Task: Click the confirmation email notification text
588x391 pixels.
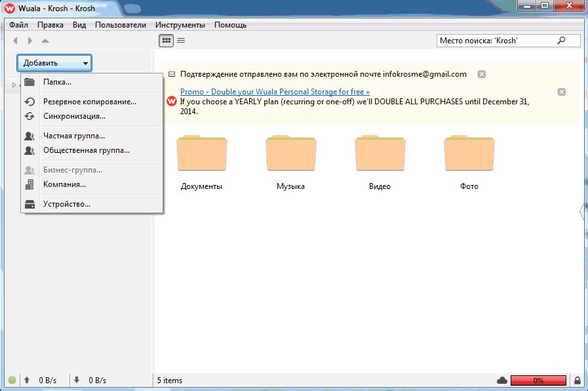Action: 323,74
